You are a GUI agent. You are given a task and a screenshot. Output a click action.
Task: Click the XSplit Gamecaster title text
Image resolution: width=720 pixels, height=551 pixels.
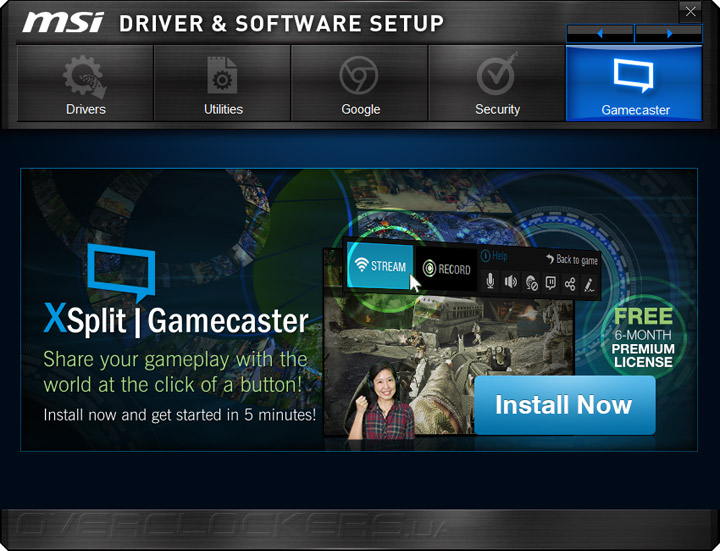pyautogui.click(x=176, y=320)
